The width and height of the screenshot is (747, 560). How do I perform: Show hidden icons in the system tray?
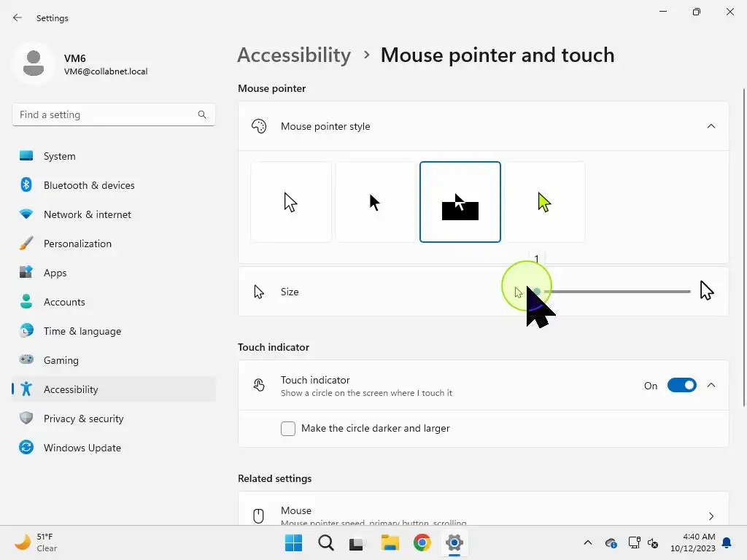click(588, 542)
